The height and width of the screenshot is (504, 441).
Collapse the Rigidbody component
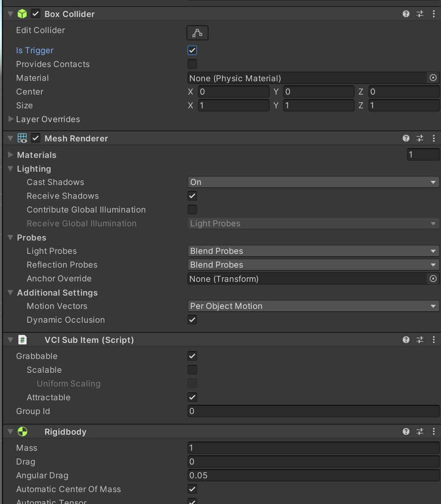[10, 431]
